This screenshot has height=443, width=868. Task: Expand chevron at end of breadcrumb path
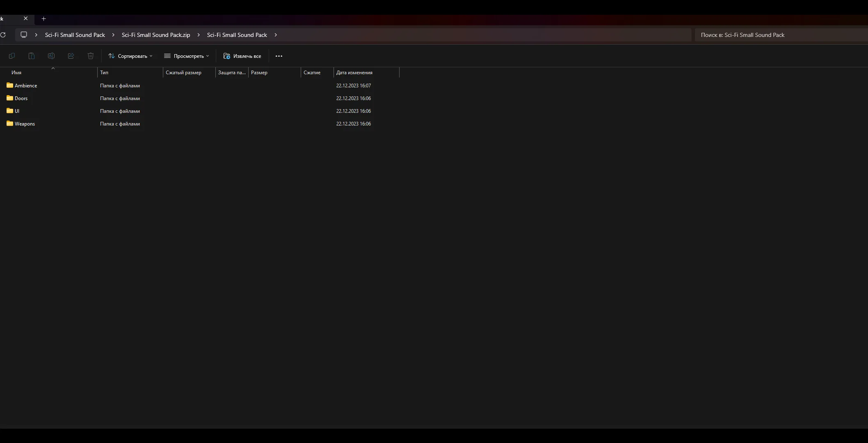tap(276, 35)
